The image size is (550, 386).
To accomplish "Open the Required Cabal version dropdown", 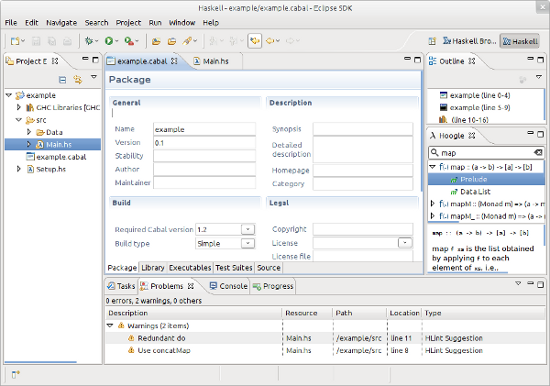I will tap(248, 229).
